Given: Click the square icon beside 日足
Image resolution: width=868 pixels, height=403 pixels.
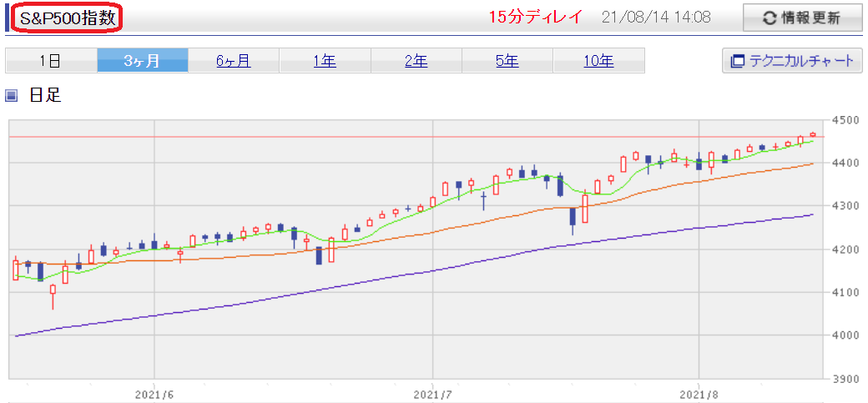Looking at the screenshot, I should 11,96.
